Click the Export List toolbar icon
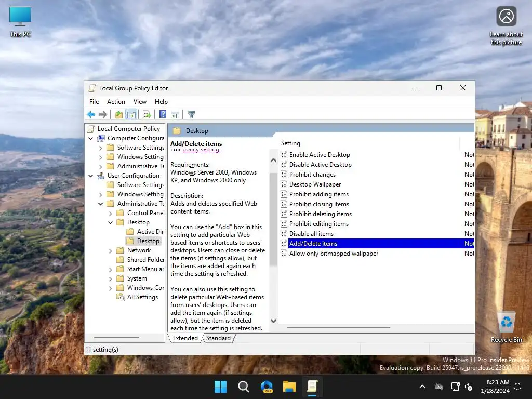The width and height of the screenshot is (532, 399). click(x=147, y=115)
